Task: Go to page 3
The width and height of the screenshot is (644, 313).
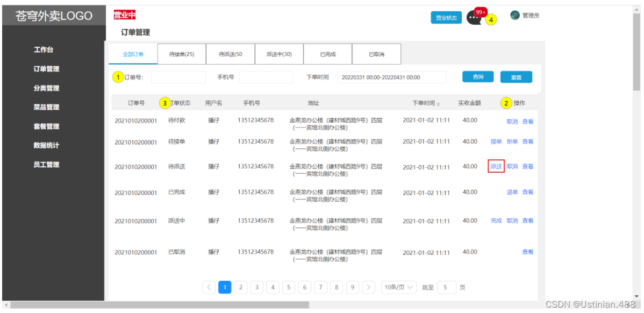Action: point(257,287)
